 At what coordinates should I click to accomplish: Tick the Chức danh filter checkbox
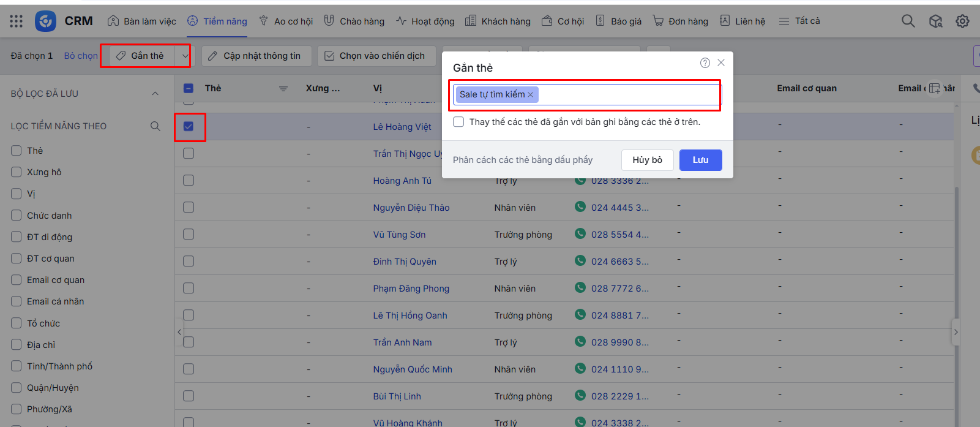17,216
